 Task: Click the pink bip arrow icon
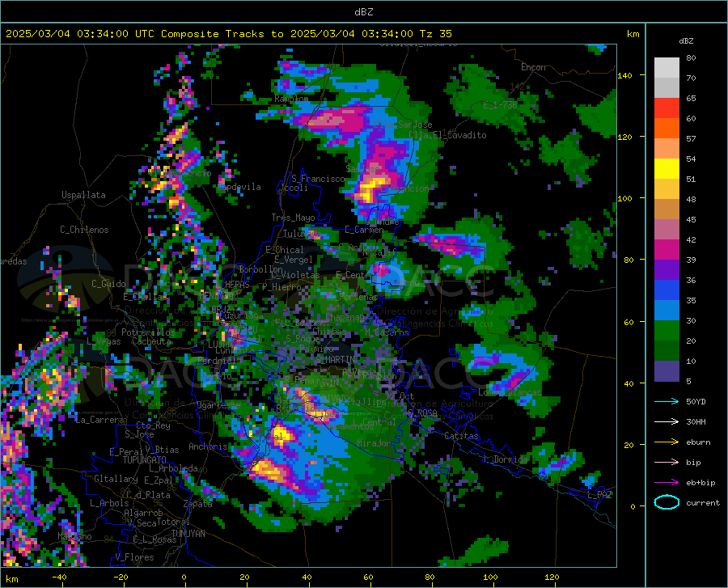667,462
